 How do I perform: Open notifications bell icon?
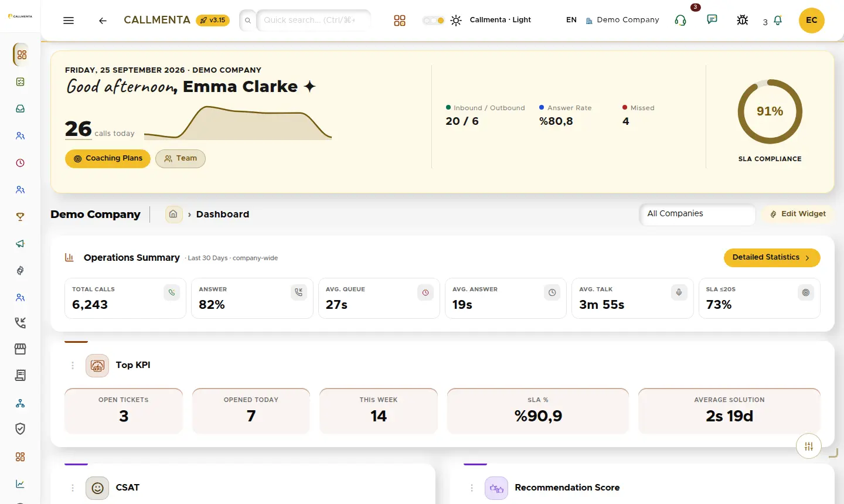point(778,21)
